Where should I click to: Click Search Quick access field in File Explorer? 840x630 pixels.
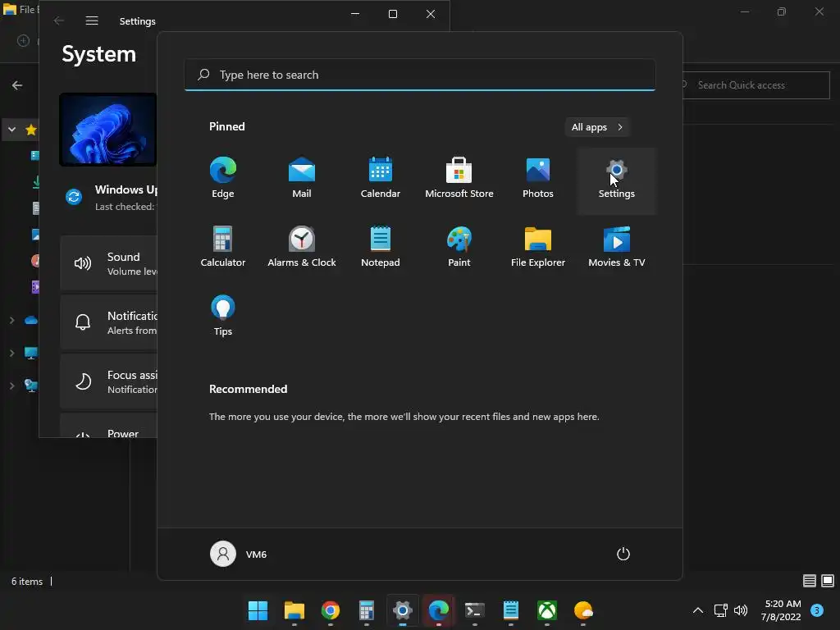(756, 85)
